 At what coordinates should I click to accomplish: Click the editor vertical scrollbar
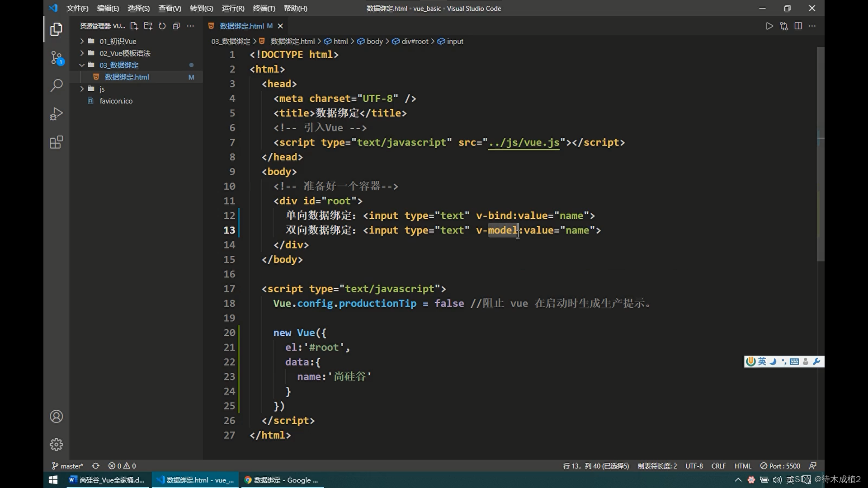pyautogui.click(x=821, y=154)
